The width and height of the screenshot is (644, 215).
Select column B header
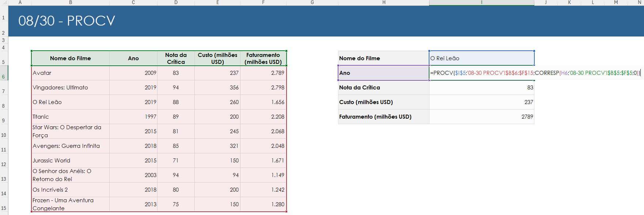(71, 3)
